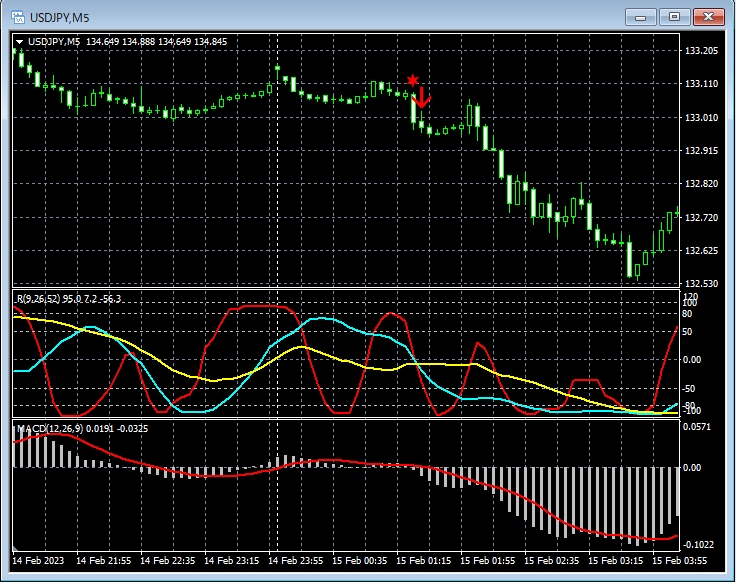This screenshot has height=582, width=737.
Task: Minimize the USDJPY,M5 chart window
Action: pos(639,17)
